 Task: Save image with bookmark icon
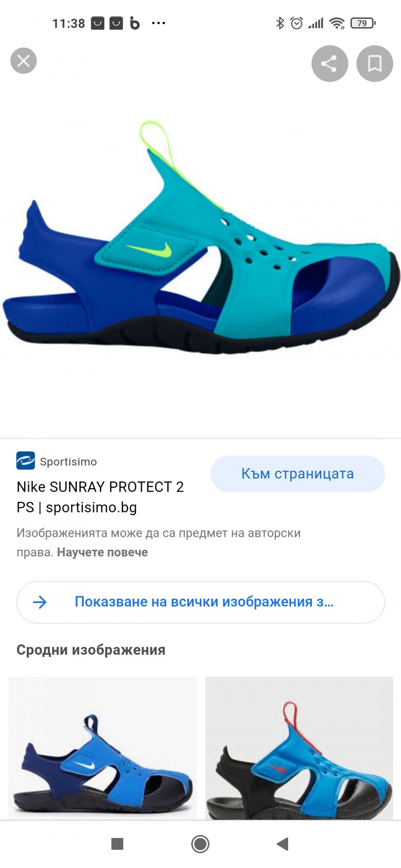click(x=375, y=64)
